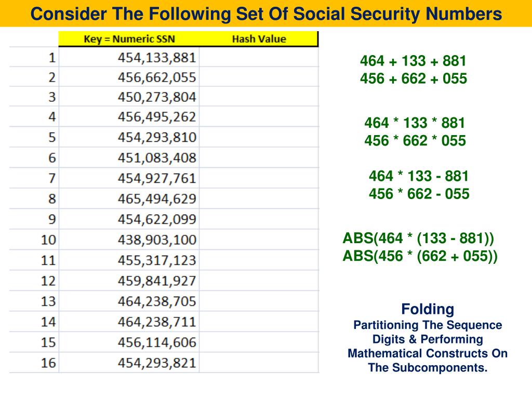Screen dimensions: 532x399
Task: Click the SSN cell 464,238,711
Action: [129, 322]
